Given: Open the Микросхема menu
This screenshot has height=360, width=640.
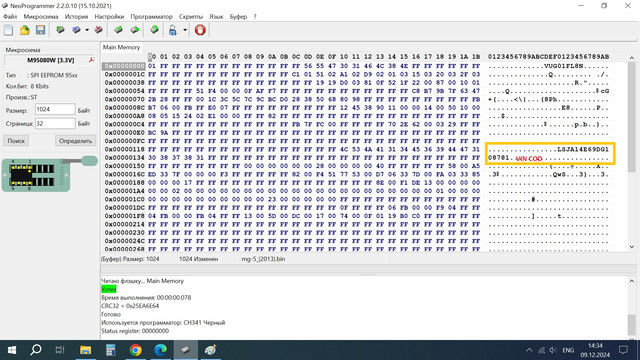Looking at the screenshot, I should point(41,17).
